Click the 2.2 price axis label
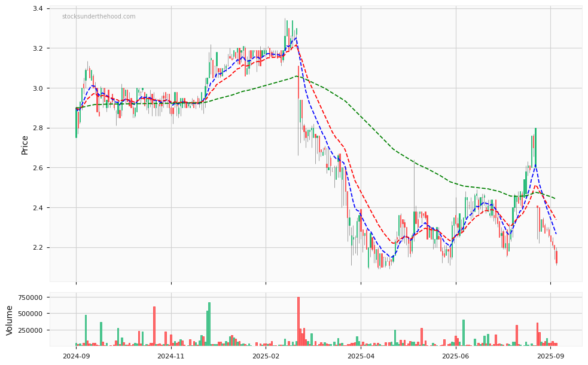 point(38,247)
